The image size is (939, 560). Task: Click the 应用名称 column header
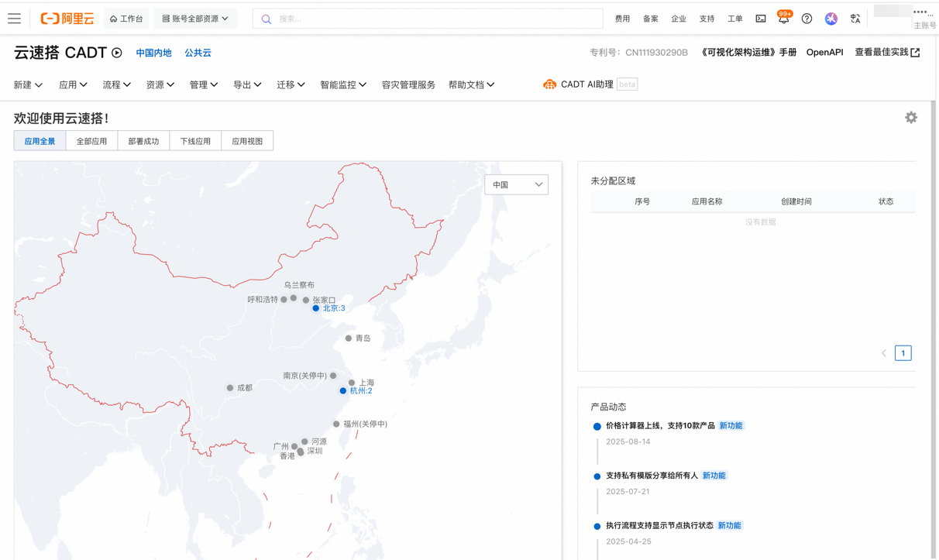click(x=707, y=201)
